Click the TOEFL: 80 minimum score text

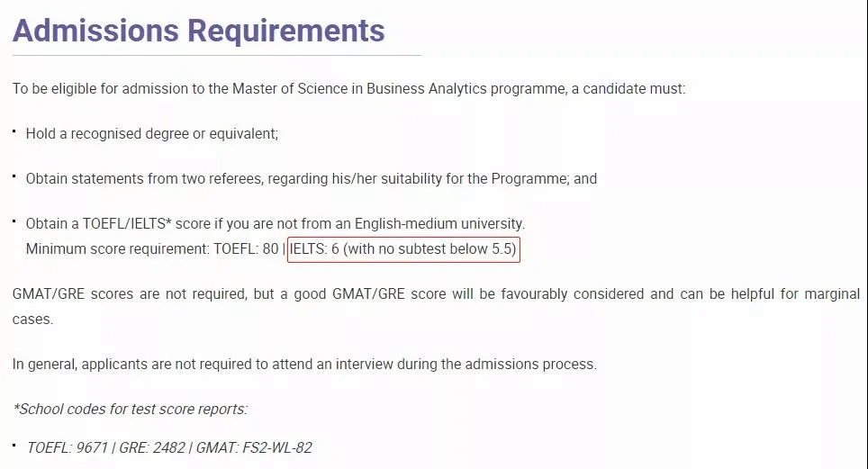pos(246,249)
